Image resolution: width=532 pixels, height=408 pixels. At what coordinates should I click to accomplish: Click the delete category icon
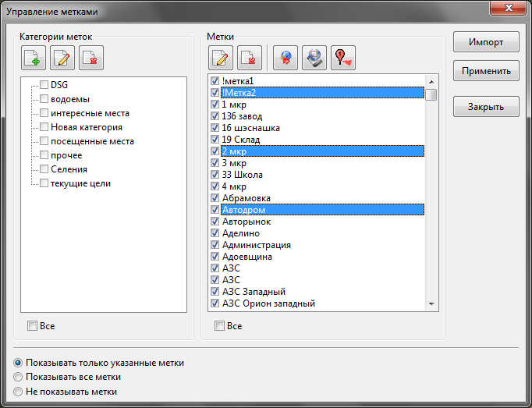pos(90,57)
